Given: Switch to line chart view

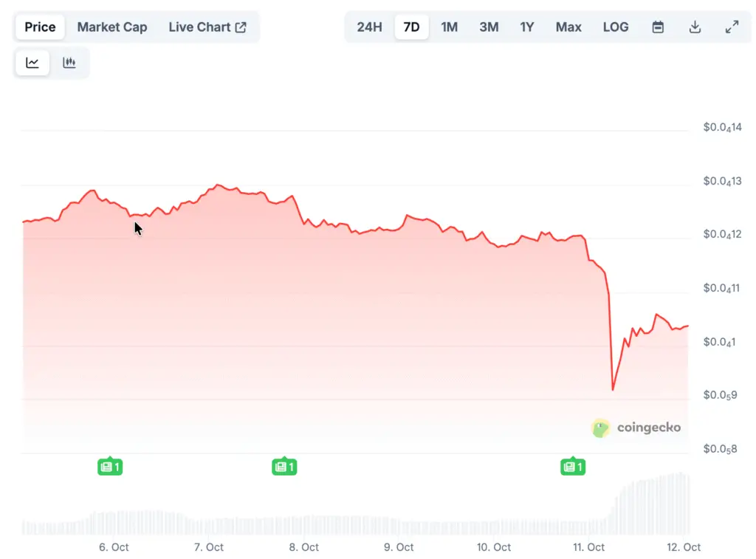Looking at the screenshot, I should [32, 63].
